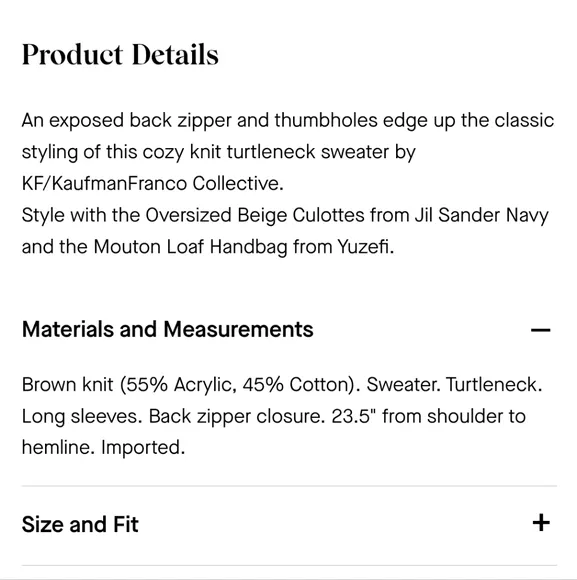
Task: Click the Yuzefi brand name
Action: pos(365,246)
